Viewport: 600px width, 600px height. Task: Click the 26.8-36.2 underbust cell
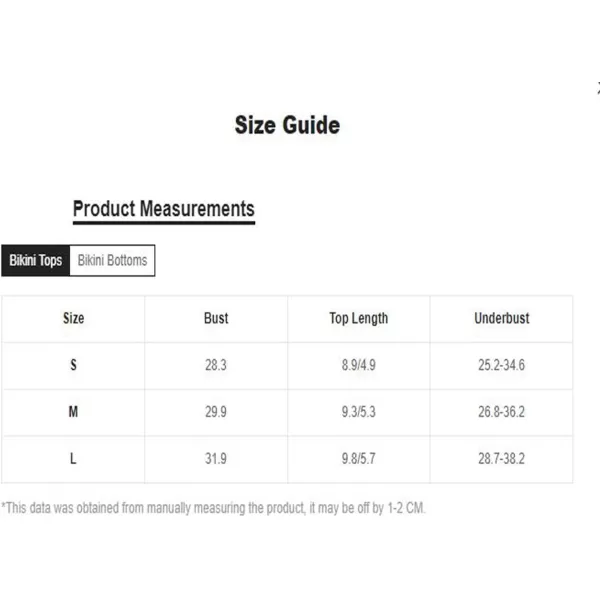point(501,412)
